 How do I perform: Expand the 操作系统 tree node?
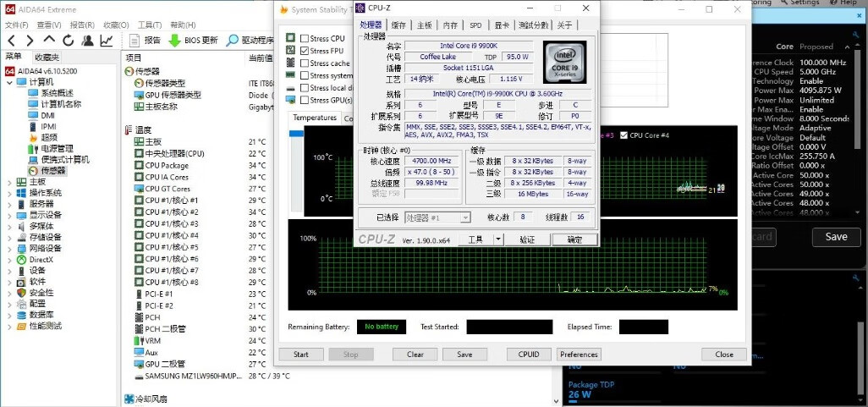coord(9,193)
